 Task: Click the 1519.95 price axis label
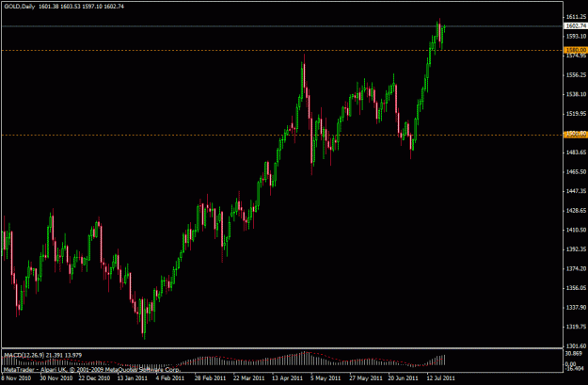point(577,113)
